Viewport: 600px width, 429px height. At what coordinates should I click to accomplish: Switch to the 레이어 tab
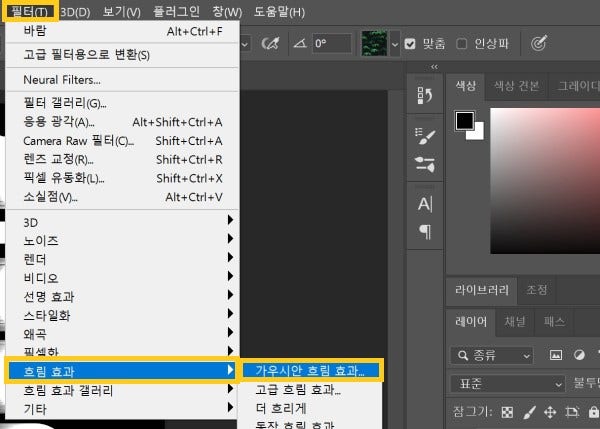[471, 321]
